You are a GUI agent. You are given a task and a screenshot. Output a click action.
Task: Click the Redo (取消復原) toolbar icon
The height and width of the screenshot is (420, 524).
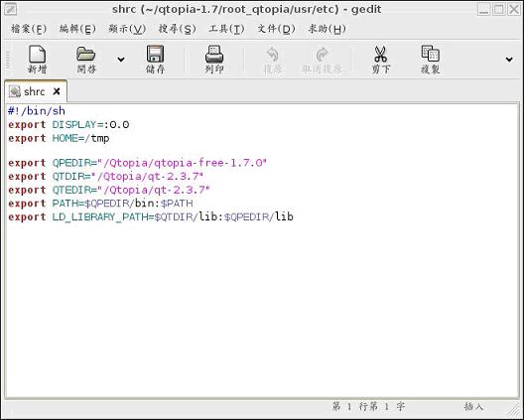[322, 60]
